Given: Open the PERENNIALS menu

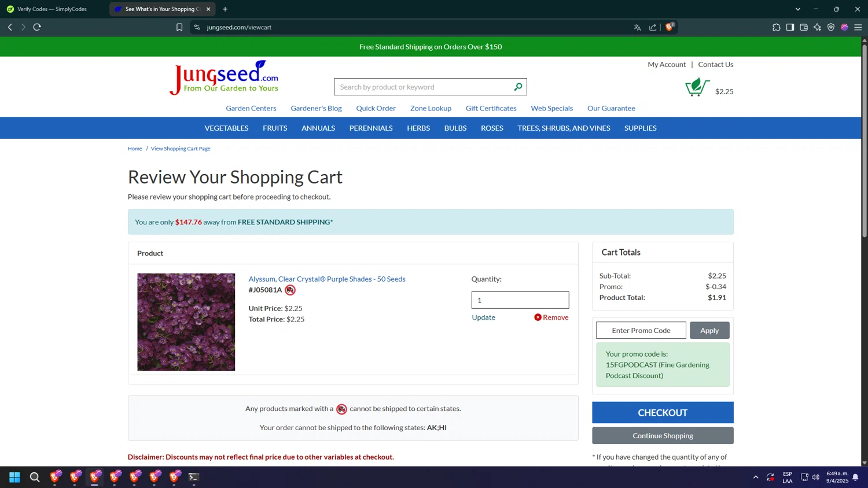Looking at the screenshot, I should click(x=371, y=128).
